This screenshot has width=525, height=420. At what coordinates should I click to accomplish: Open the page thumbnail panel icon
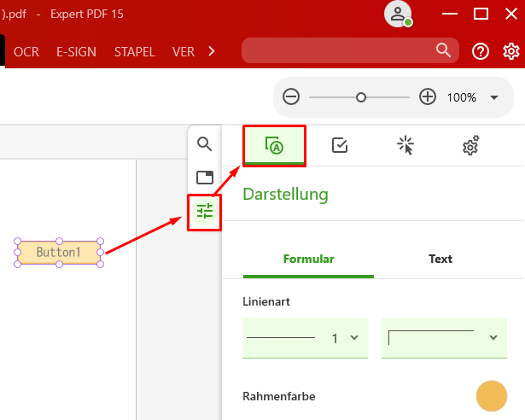click(x=205, y=178)
